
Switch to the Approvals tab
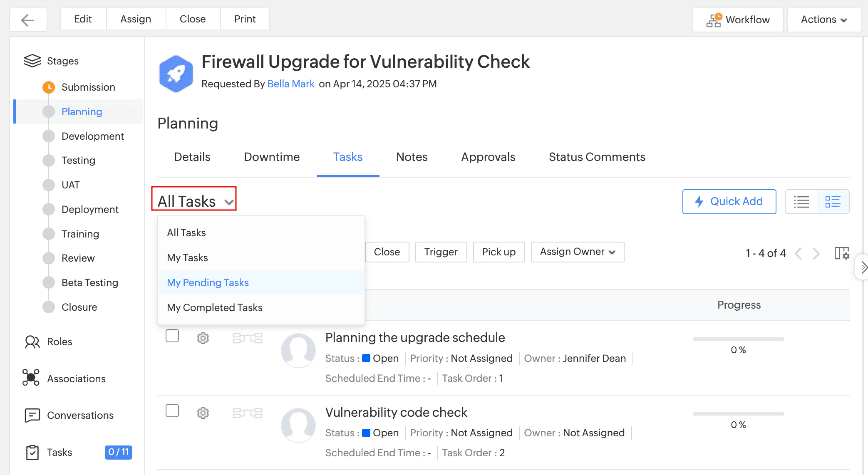[x=488, y=157]
